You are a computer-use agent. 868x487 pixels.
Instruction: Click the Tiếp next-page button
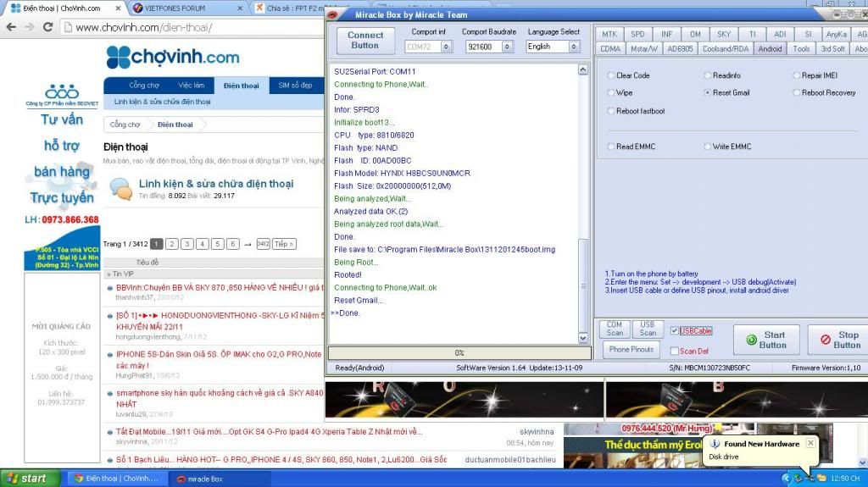[x=284, y=244]
